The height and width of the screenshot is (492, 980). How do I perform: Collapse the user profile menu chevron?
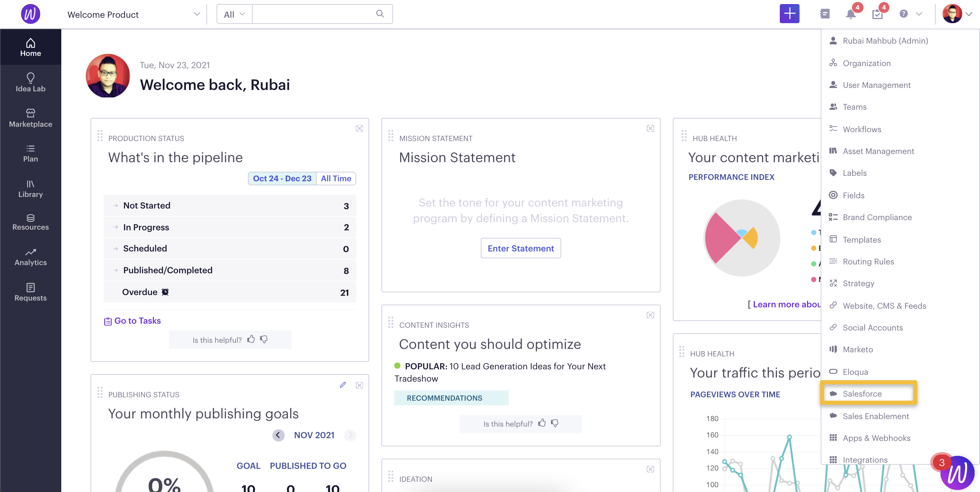click(969, 14)
